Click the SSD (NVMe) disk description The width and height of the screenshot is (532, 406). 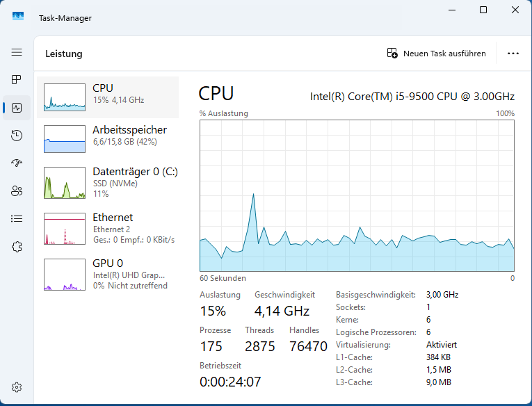coord(115,184)
